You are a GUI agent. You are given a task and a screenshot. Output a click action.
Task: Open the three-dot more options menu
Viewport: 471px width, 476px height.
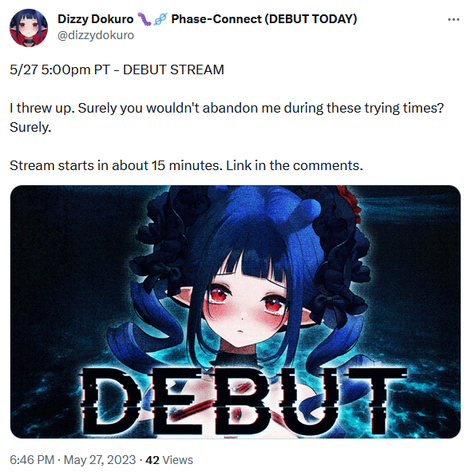(453, 19)
